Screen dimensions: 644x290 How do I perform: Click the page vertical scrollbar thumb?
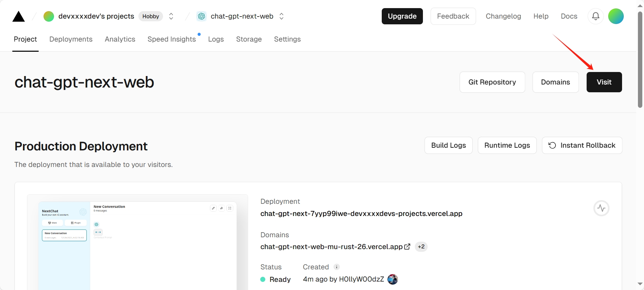tap(640, 60)
